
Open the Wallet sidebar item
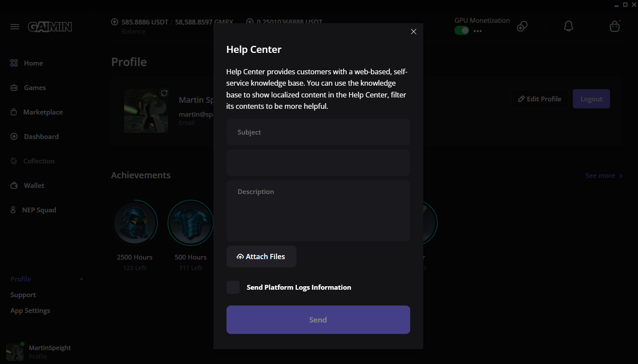[x=34, y=186]
